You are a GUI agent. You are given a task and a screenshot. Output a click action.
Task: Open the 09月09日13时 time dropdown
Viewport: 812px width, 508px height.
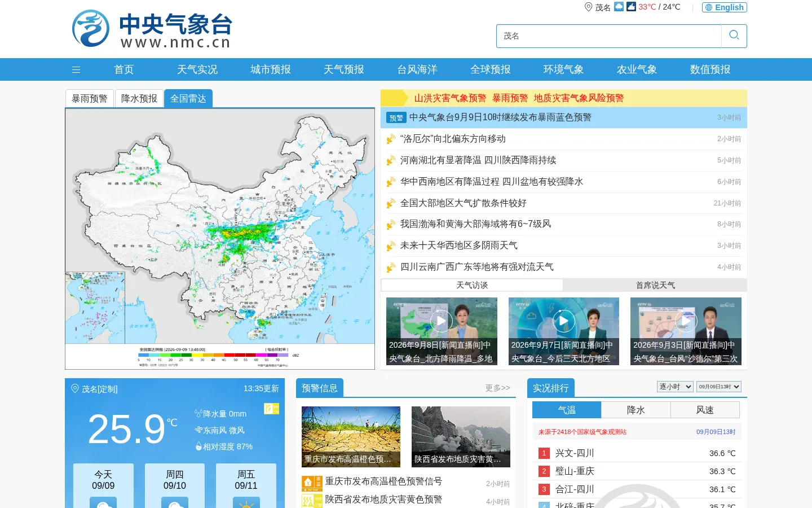pos(719,387)
